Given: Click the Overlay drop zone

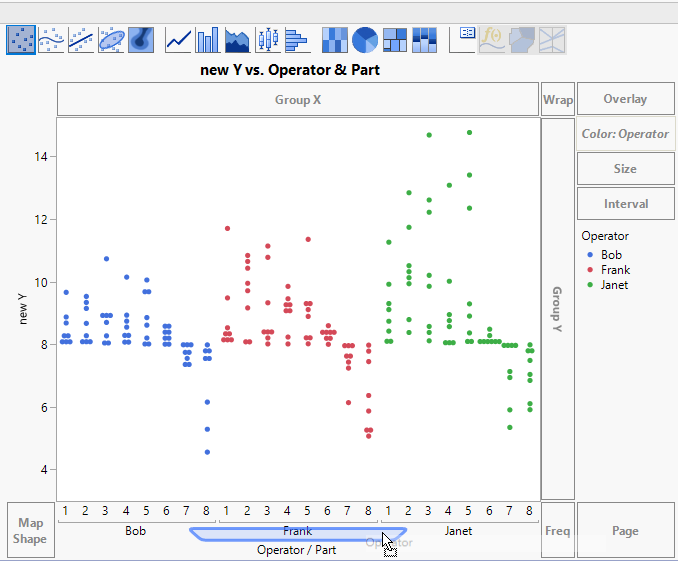Looking at the screenshot, I should tap(625, 100).
